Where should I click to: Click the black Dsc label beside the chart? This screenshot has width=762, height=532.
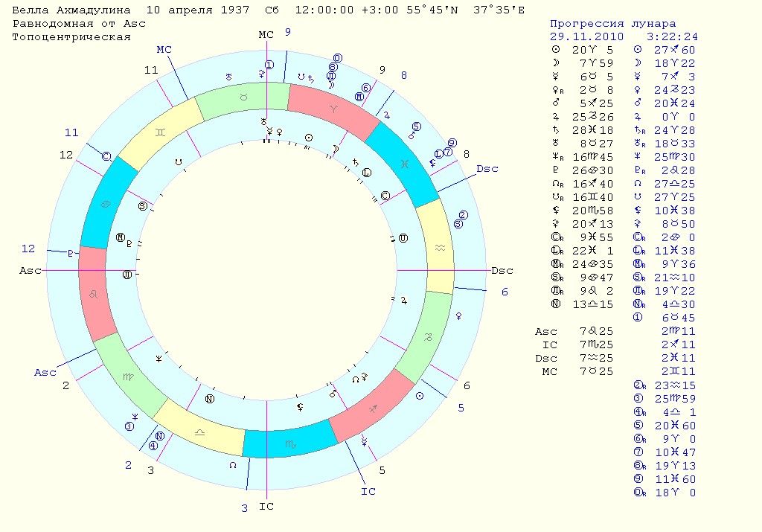tap(502, 271)
